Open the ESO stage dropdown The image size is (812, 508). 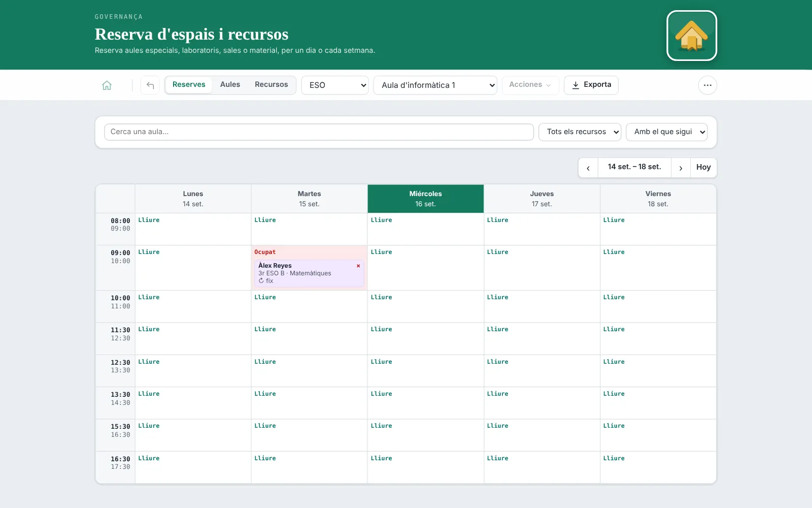click(335, 85)
